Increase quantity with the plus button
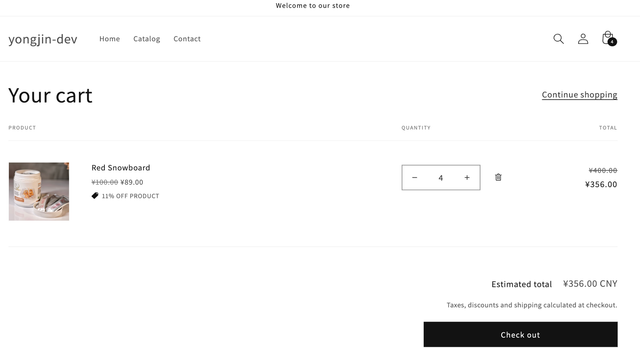640x360 pixels. (x=467, y=178)
